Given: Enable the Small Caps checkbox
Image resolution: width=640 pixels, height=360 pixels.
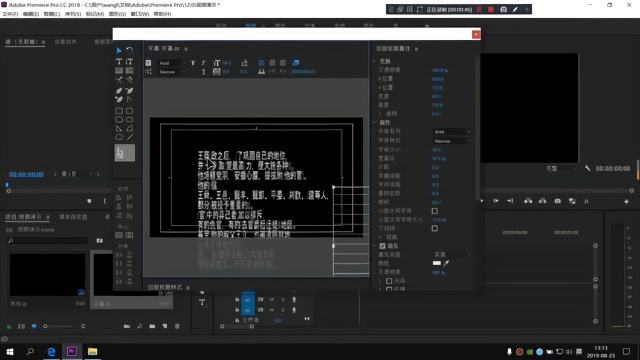Looking at the screenshot, I should click(435, 211).
